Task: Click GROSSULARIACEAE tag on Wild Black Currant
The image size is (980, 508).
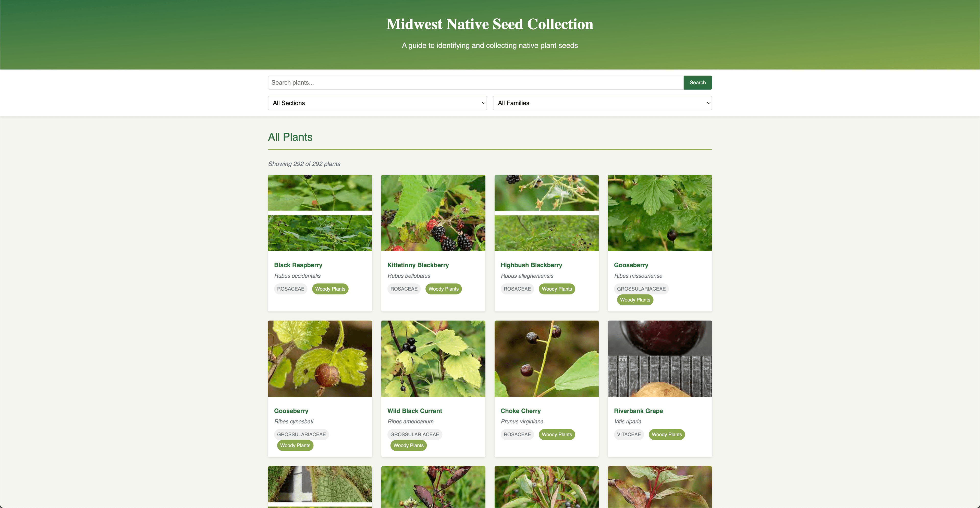Action: pyautogui.click(x=414, y=434)
